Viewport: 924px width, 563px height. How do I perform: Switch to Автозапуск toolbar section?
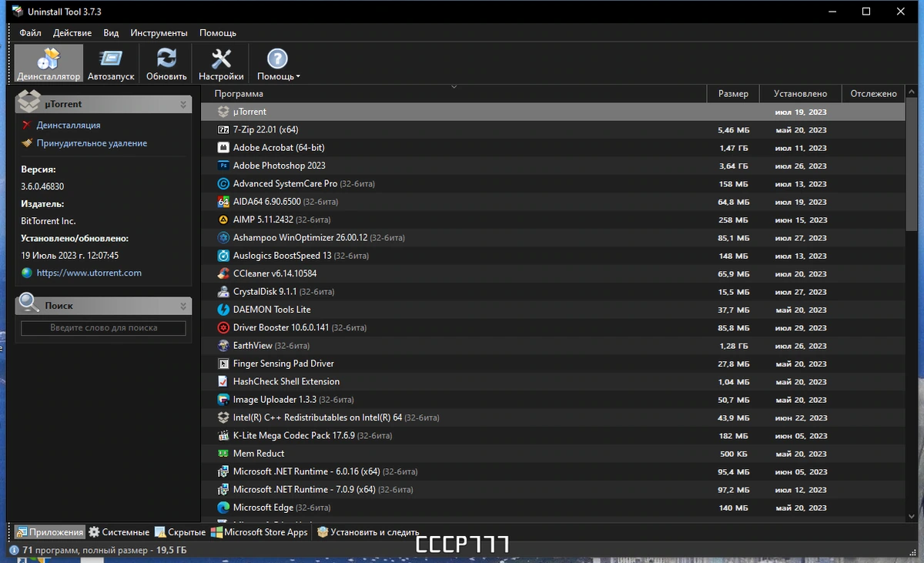111,64
